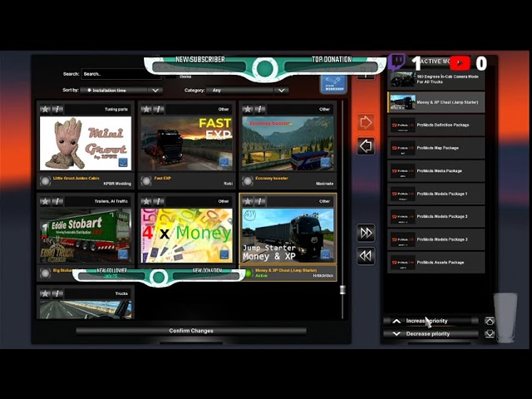The height and width of the screenshot is (399, 532).
Task: Star the Money & XP Cheat card
Action: pos(248,201)
